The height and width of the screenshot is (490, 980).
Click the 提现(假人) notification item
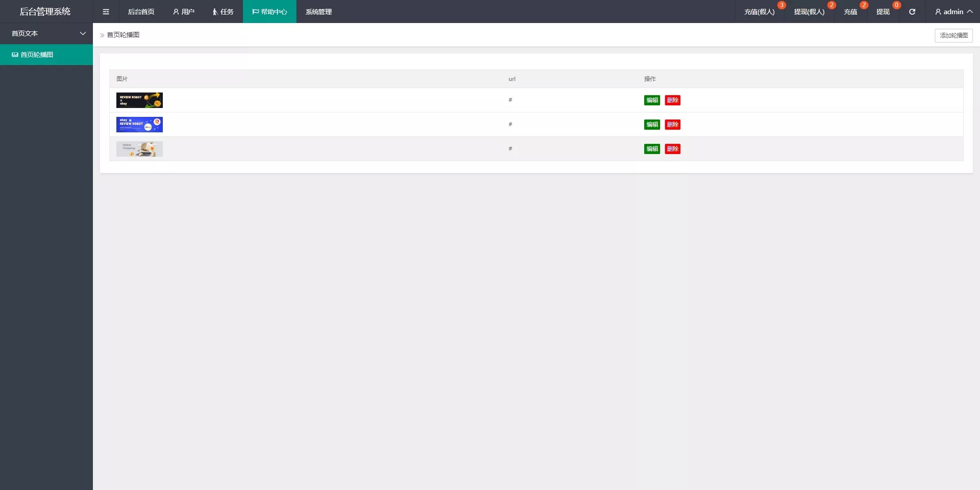coord(809,12)
